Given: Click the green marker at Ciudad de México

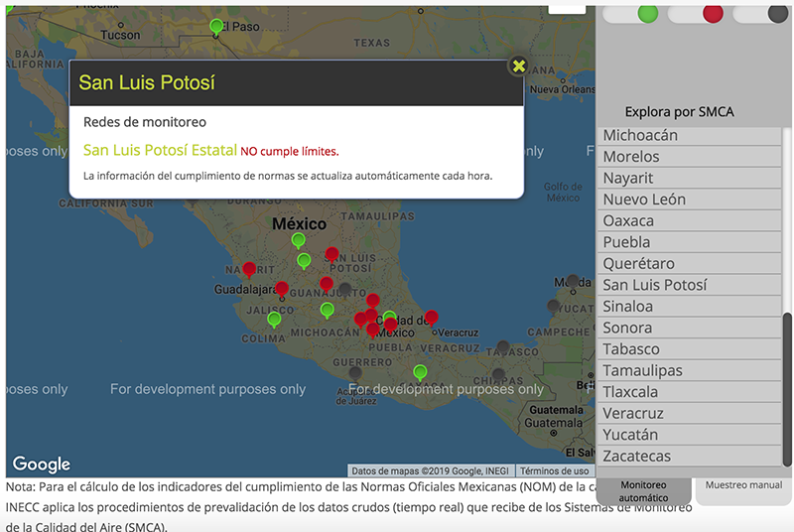Looking at the screenshot, I should [x=389, y=318].
